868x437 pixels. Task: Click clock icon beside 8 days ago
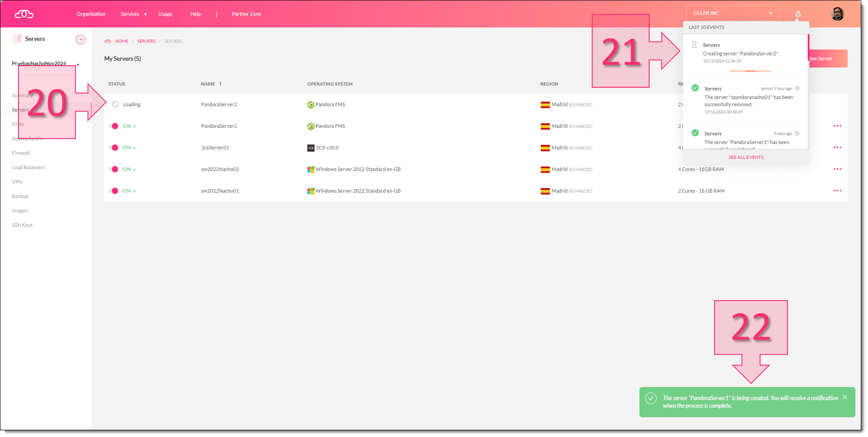click(797, 134)
